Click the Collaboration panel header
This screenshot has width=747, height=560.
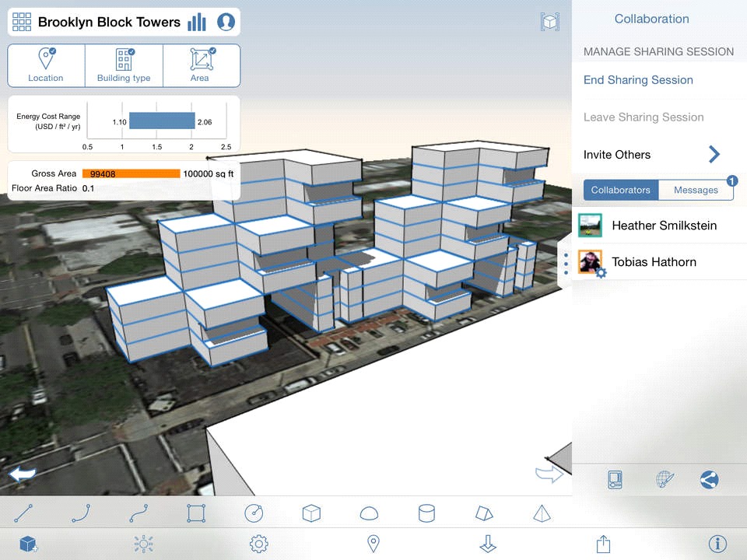(x=652, y=19)
